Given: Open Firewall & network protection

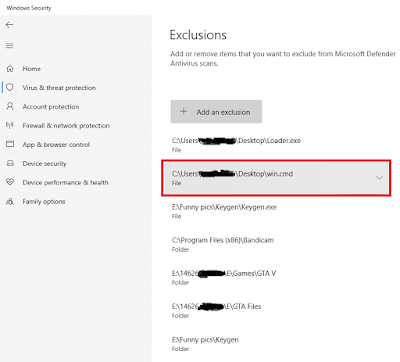Looking at the screenshot, I should point(66,126).
